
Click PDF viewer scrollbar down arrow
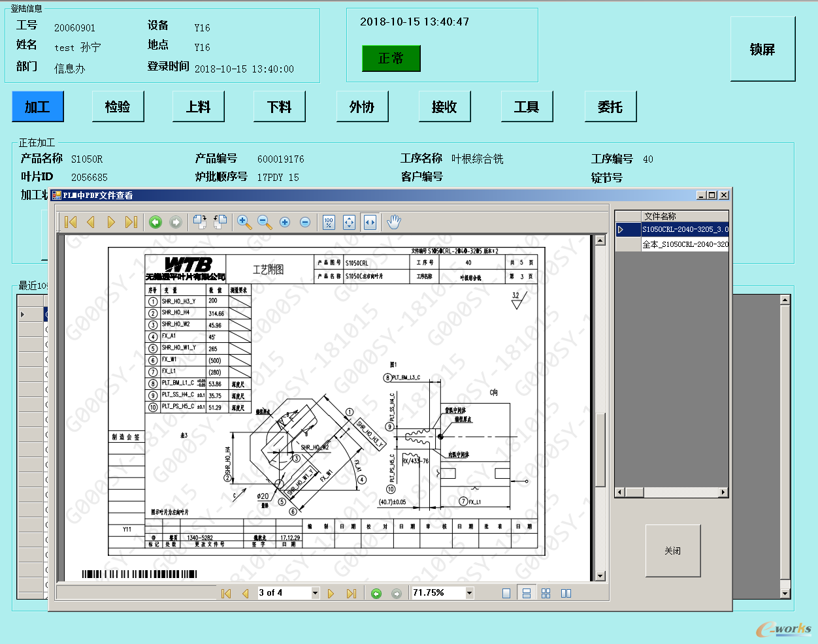point(600,576)
